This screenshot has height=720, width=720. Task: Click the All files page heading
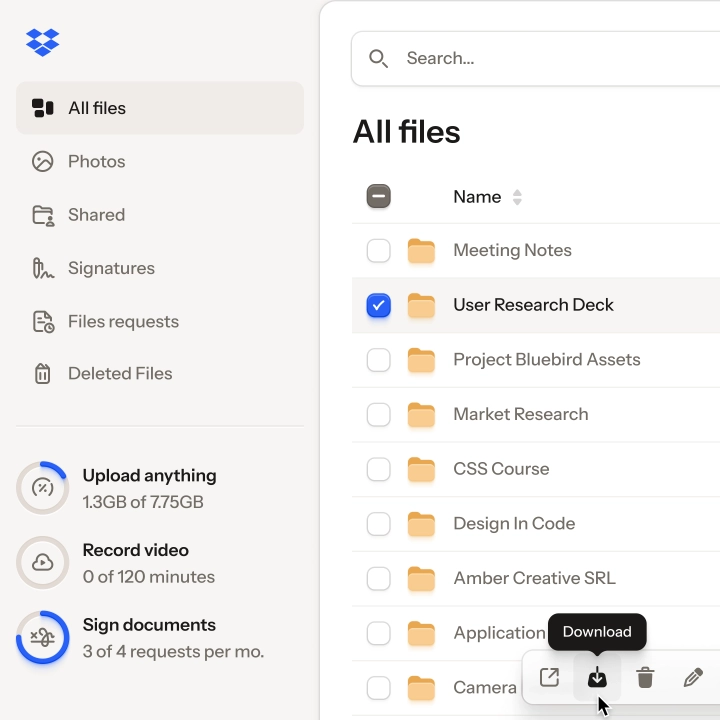point(406,132)
